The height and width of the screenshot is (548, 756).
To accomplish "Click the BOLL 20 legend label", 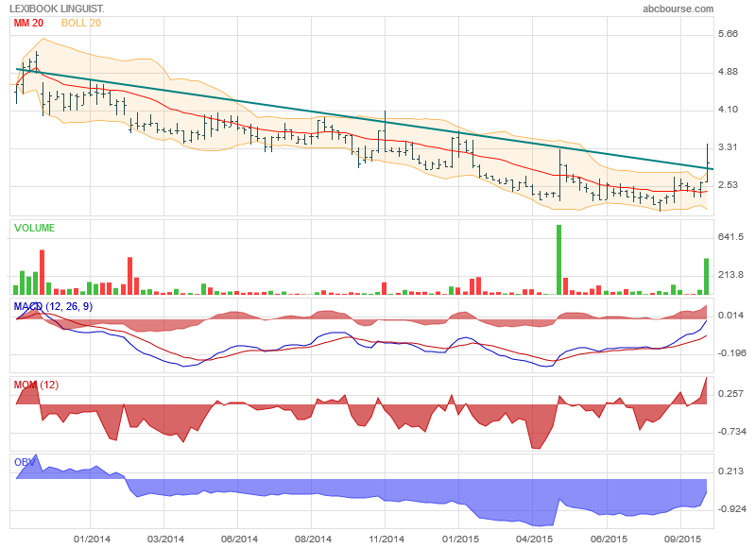I will [x=81, y=23].
